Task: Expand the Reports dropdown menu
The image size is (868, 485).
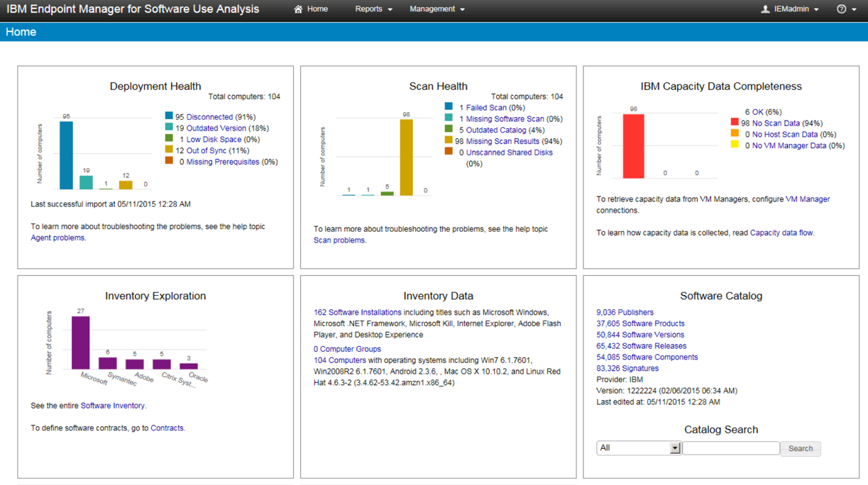Action: pos(373,9)
